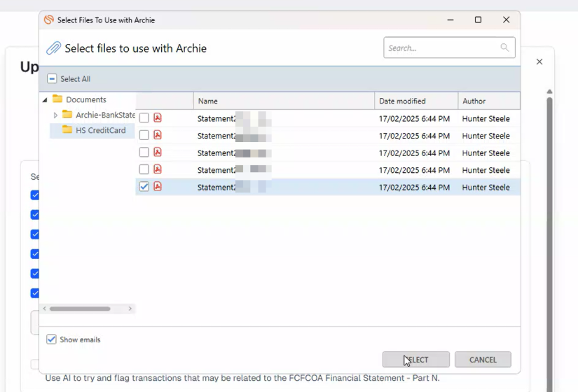Screen dimensions: 578x392
Task: Collapse the Documents tree node arrow
Action: [x=45, y=100]
